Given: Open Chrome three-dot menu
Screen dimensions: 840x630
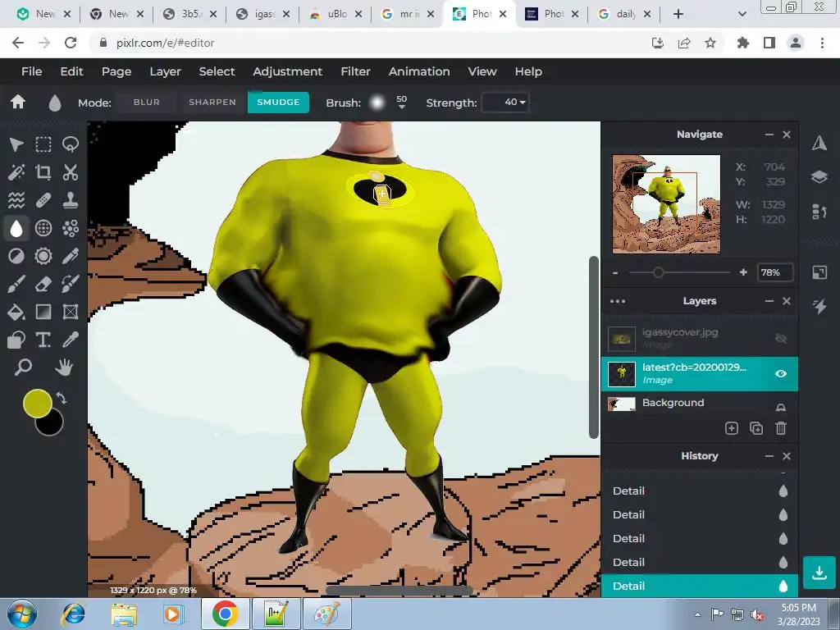Looking at the screenshot, I should click(x=822, y=43).
